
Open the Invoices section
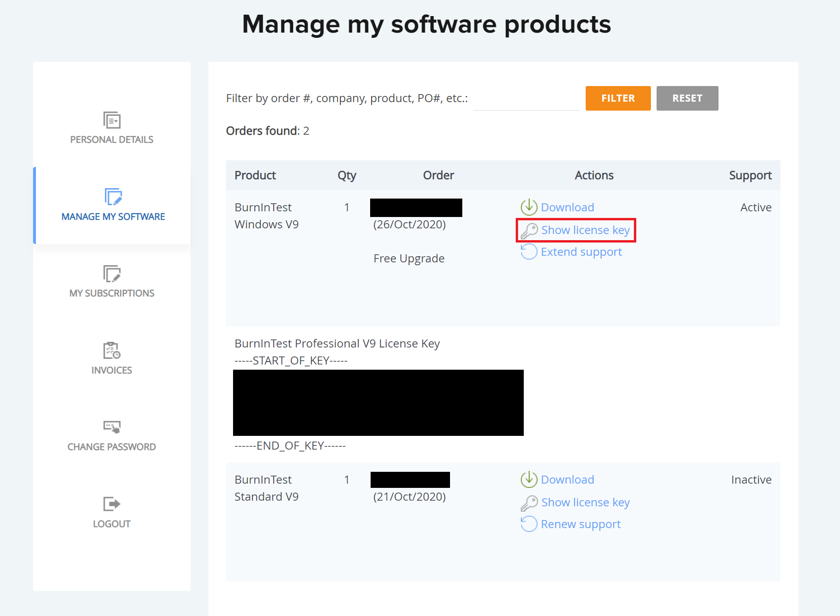click(112, 370)
